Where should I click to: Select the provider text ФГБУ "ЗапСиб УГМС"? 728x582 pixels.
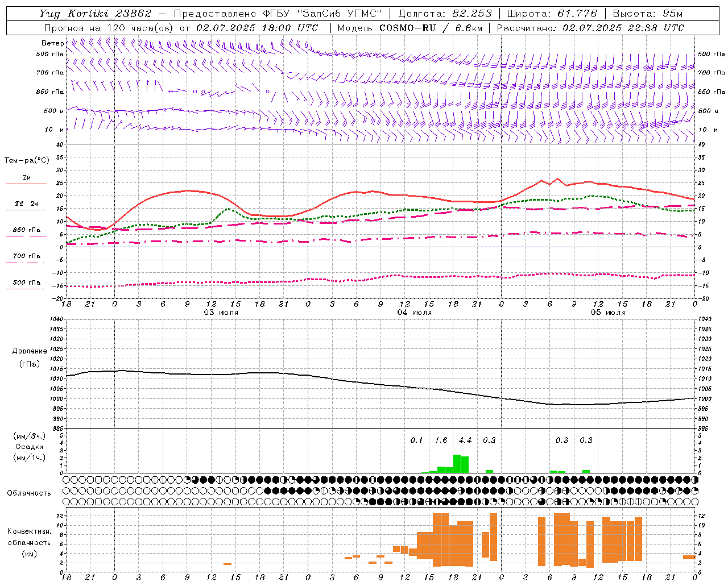point(324,14)
